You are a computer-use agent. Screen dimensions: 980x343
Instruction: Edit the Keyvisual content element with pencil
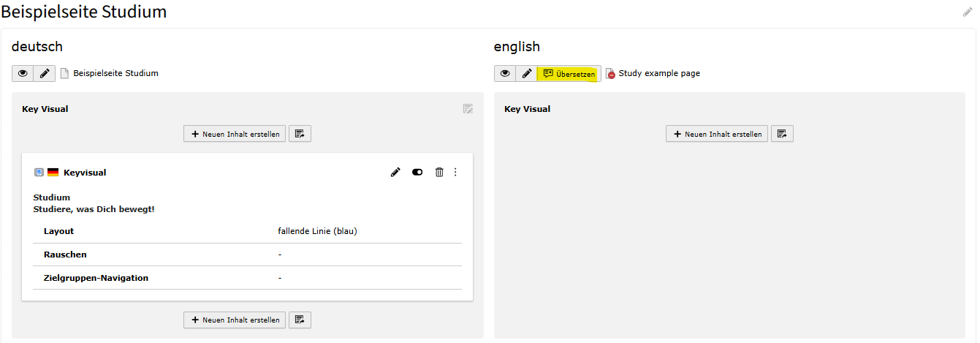point(395,173)
